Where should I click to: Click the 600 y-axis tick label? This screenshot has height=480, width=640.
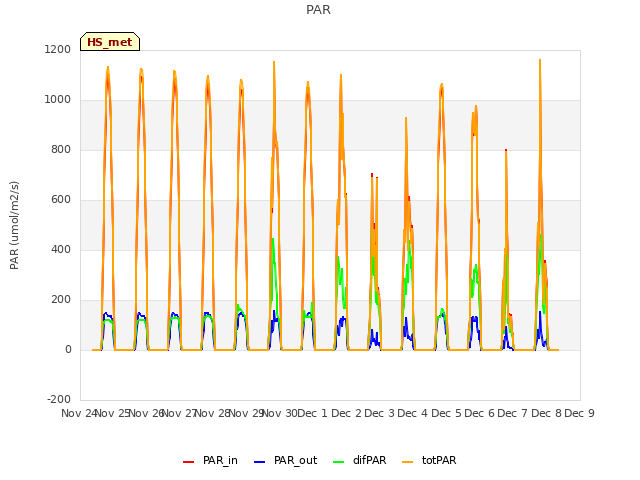(61, 200)
